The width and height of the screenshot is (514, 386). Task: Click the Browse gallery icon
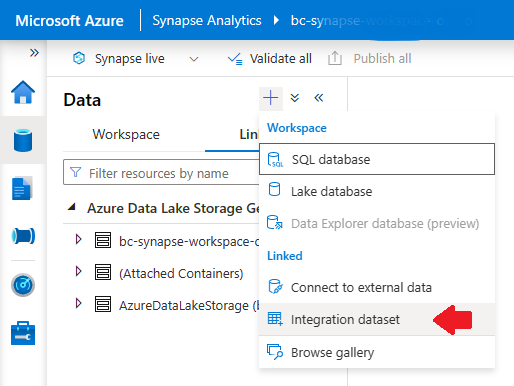click(275, 352)
